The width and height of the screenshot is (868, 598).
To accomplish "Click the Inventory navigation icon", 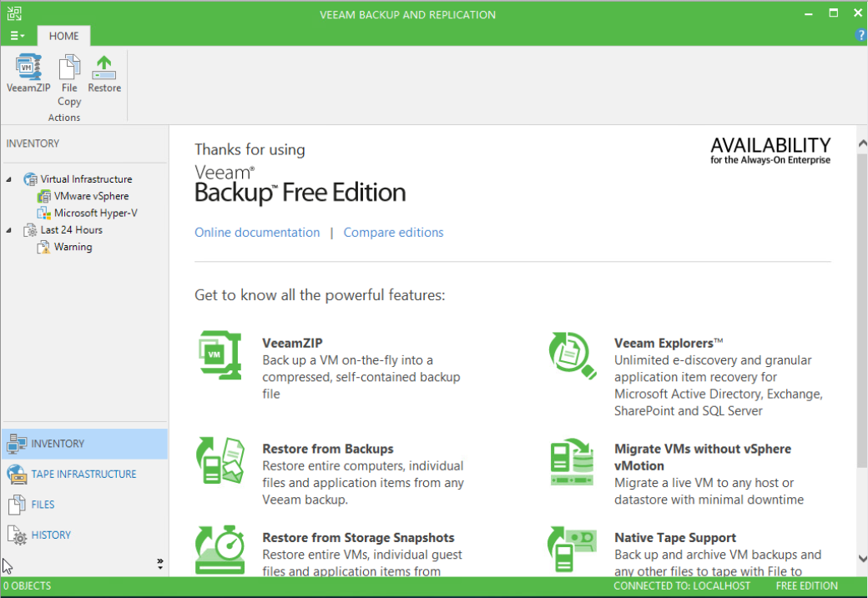I will pos(17,444).
